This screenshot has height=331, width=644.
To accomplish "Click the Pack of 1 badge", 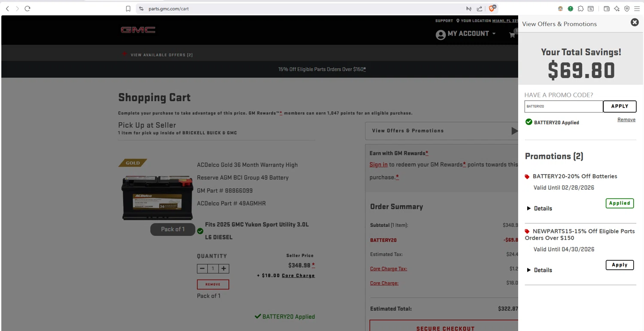I will (x=173, y=229).
